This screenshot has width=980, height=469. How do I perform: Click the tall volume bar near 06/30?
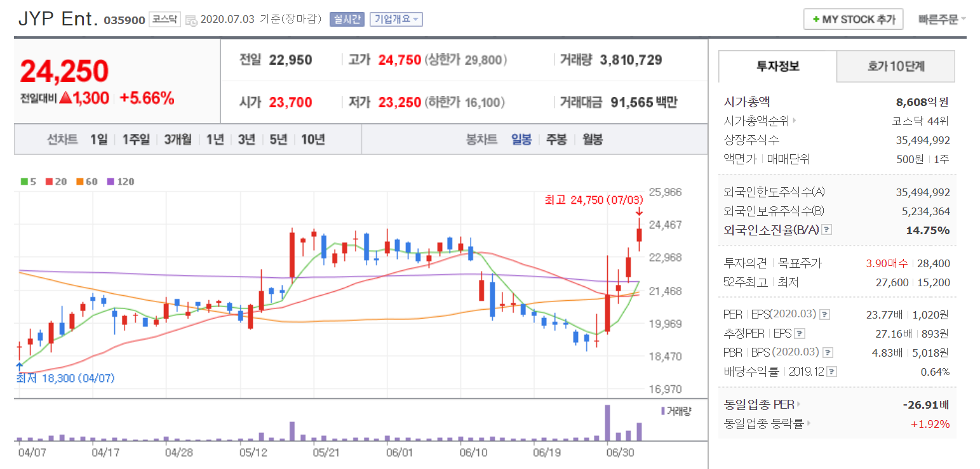tap(607, 423)
